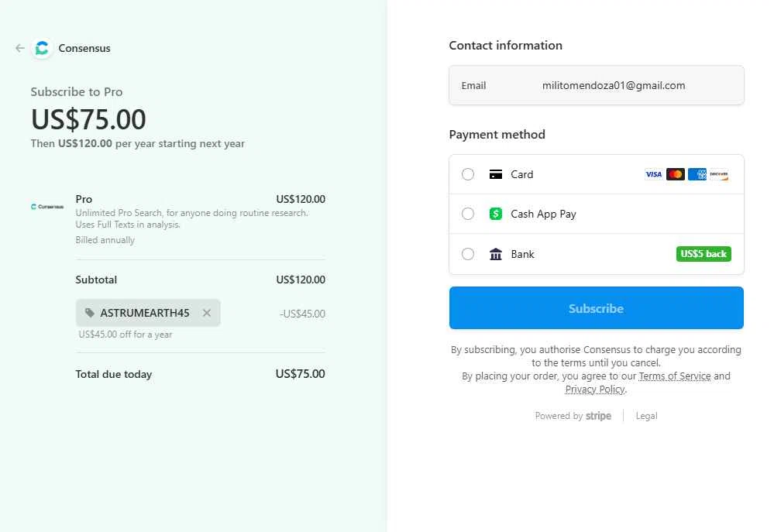Click the 'US$45.00 off for a year' note
Screen dimensions: 774x532
tap(126, 335)
